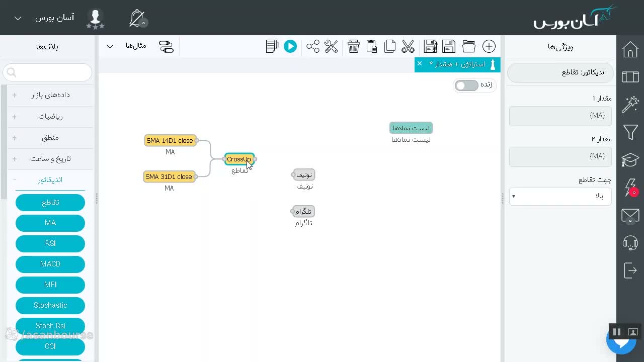The height and width of the screenshot is (362, 644).
Task: Add the MACD indicator block
Action: (50, 264)
